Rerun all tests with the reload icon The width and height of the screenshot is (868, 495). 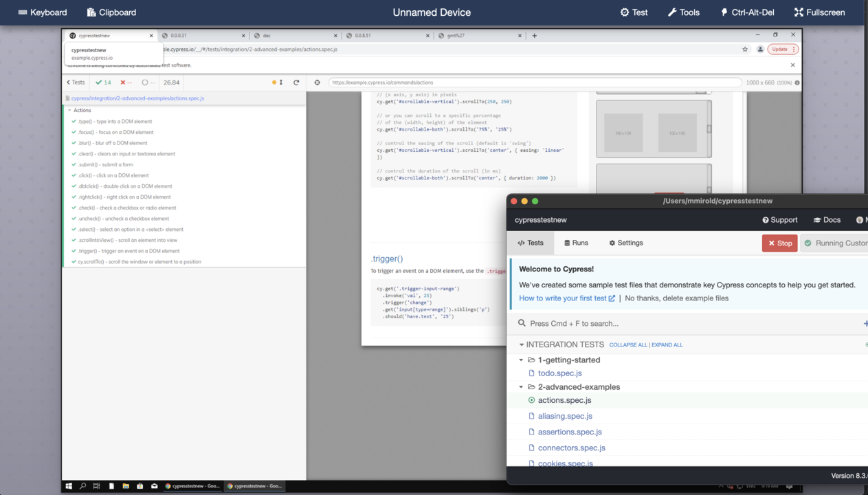296,82
